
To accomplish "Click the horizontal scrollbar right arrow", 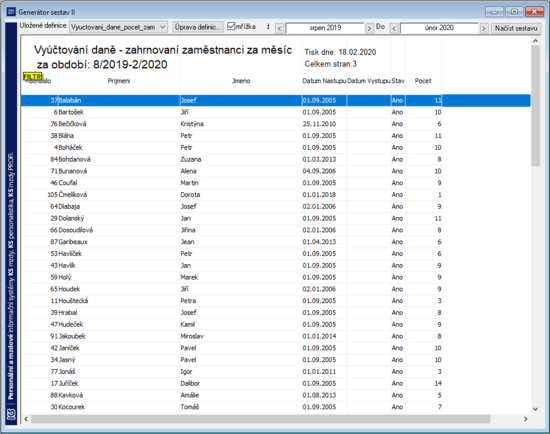I will pos(525,419).
